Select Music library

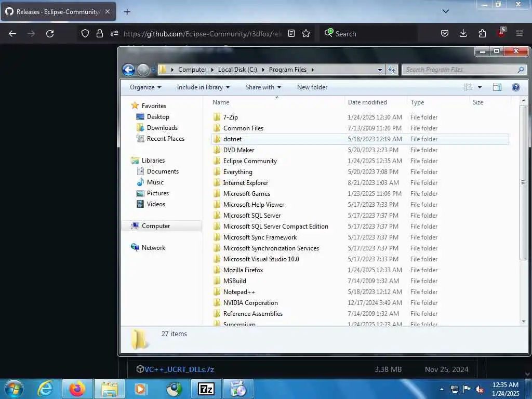(150, 182)
